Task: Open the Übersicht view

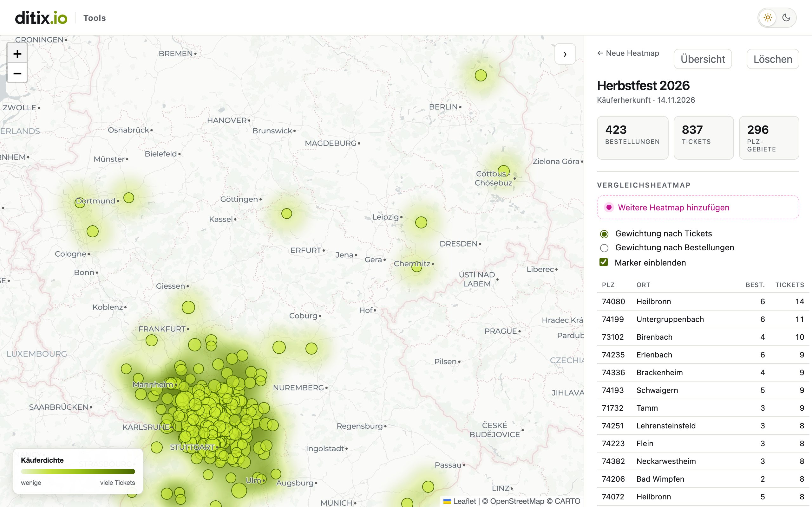Action: (703, 59)
